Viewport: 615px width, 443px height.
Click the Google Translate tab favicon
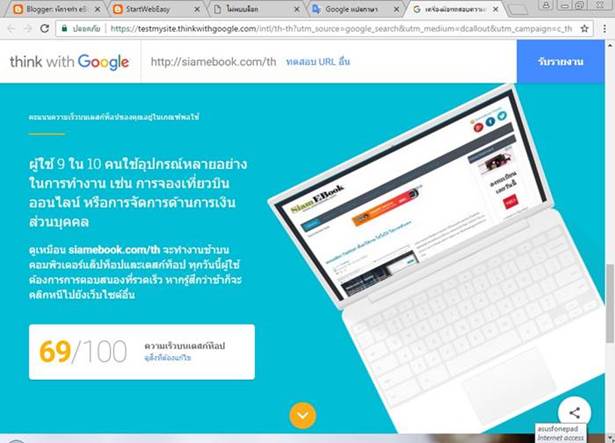pos(316,9)
